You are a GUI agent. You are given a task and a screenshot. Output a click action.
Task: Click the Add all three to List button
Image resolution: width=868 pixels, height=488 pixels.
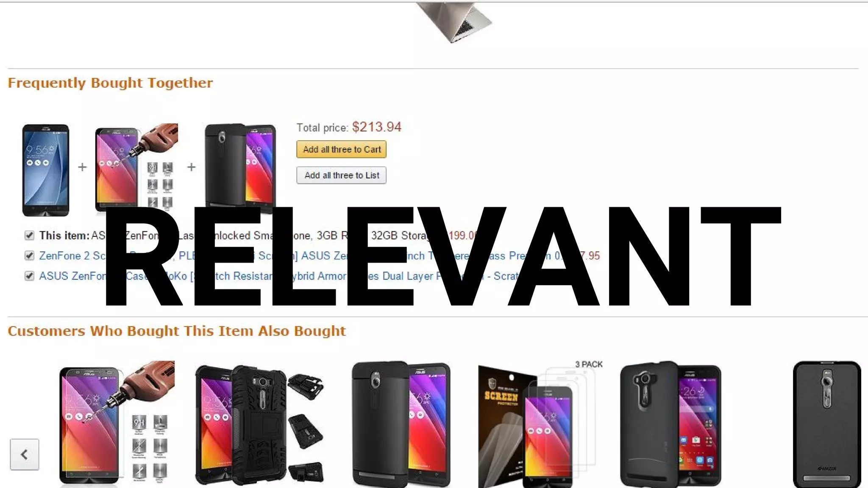tap(342, 175)
